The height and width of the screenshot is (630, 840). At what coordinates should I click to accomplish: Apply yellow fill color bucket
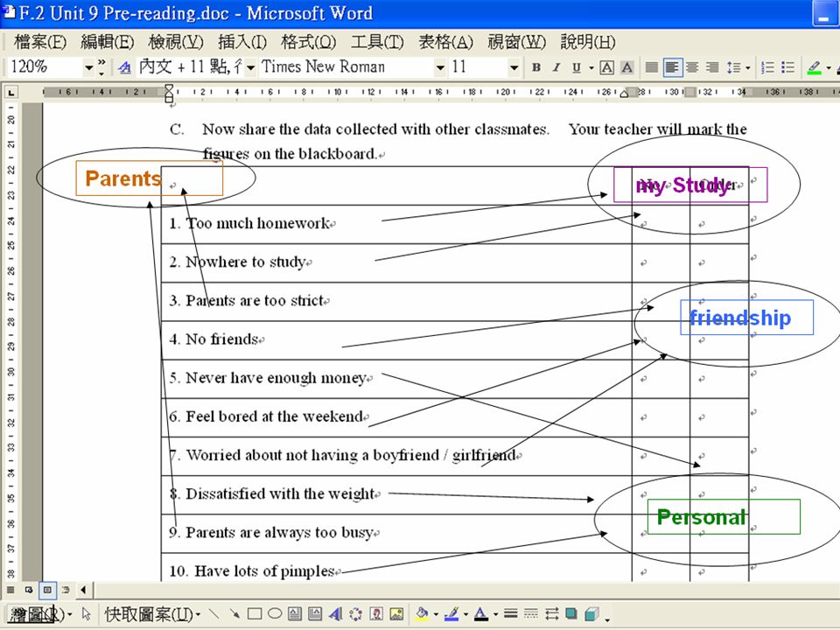click(x=422, y=614)
